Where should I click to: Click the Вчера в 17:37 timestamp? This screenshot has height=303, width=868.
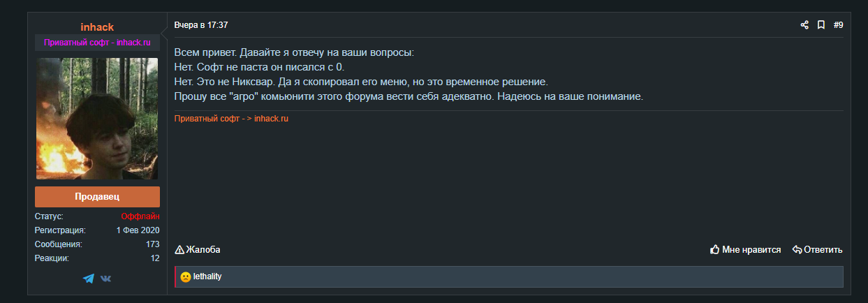(x=201, y=25)
